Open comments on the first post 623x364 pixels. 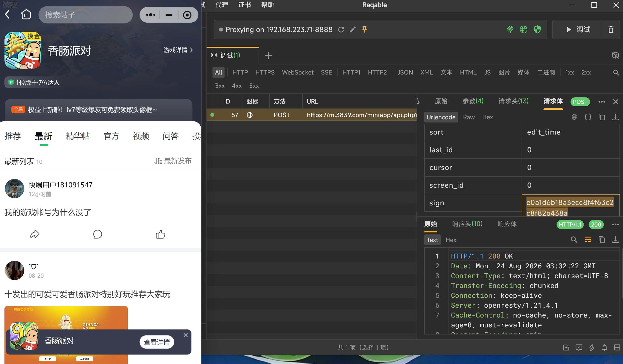click(98, 234)
